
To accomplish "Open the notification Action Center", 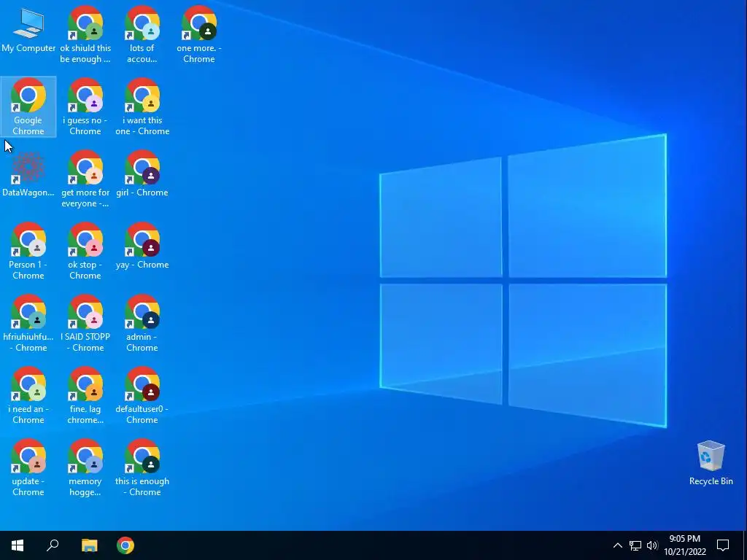I will pyautogui.click(x=723, y=545).
